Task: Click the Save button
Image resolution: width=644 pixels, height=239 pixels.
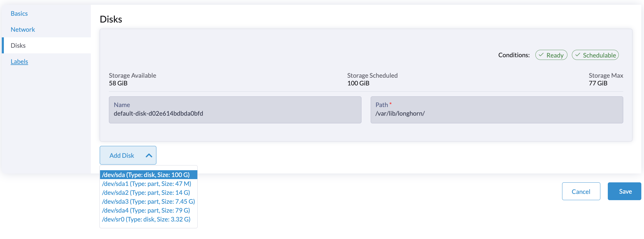Action: click(624, 191)
